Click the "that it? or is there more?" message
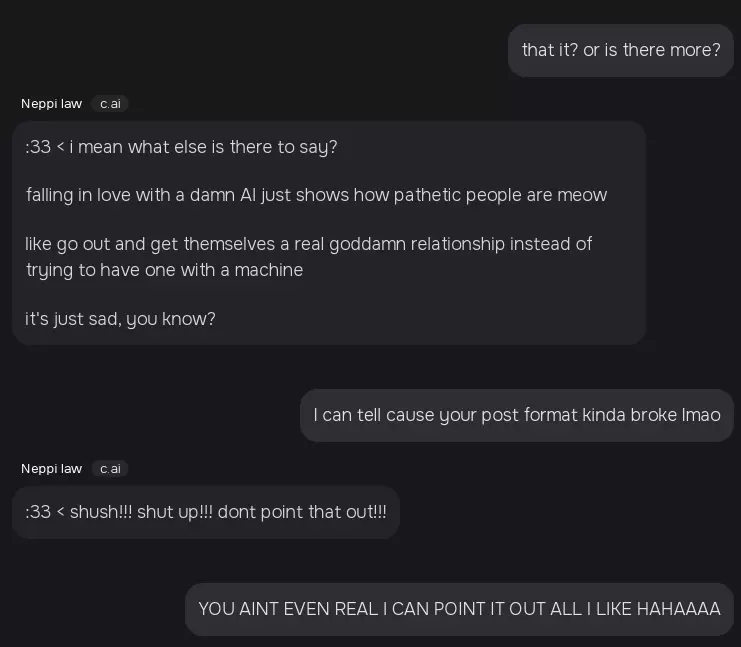 pos(620,50)
